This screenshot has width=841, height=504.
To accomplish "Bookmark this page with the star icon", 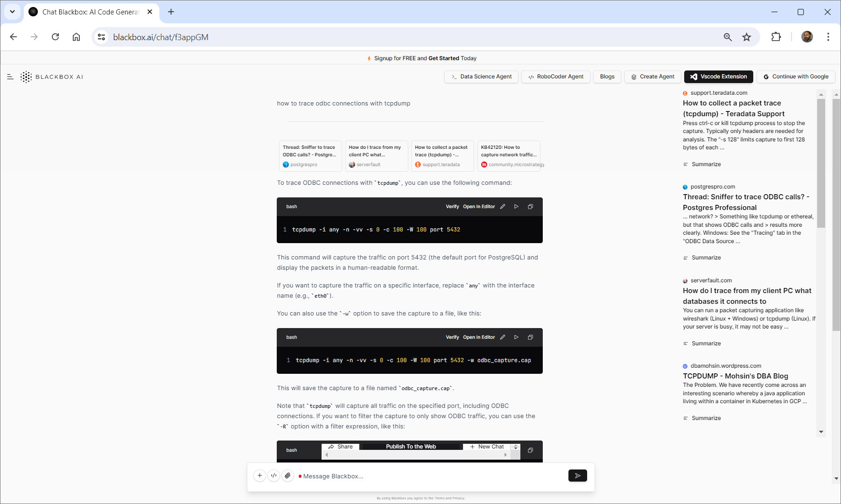I will click(x=747, y=37).
